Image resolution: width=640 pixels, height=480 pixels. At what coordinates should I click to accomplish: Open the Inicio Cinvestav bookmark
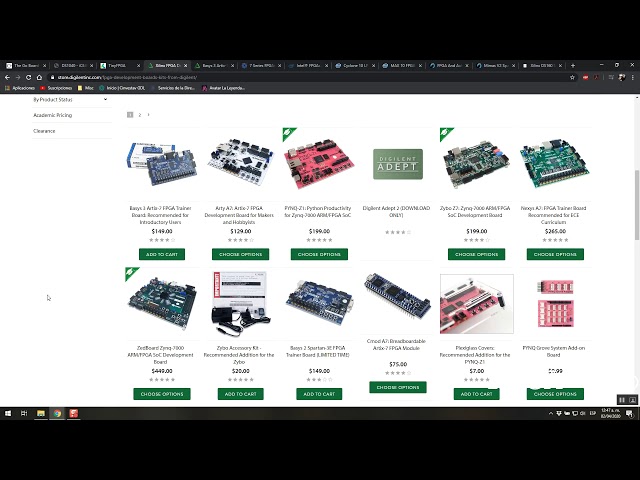(122, 88)
